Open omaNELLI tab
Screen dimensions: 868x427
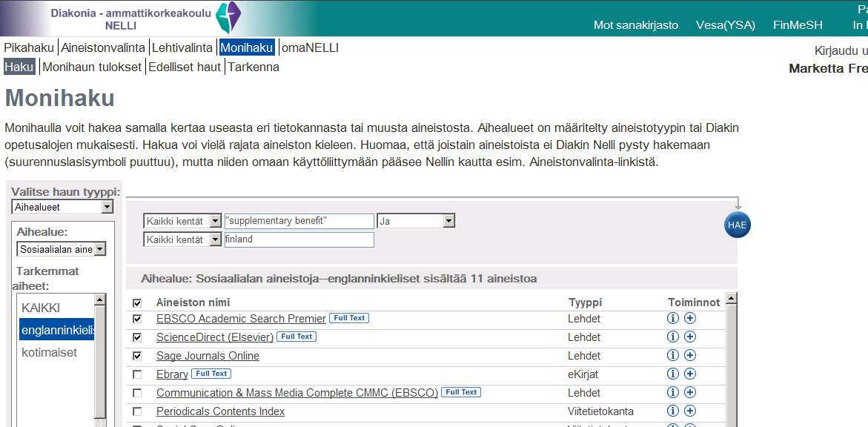click(310, 48)
